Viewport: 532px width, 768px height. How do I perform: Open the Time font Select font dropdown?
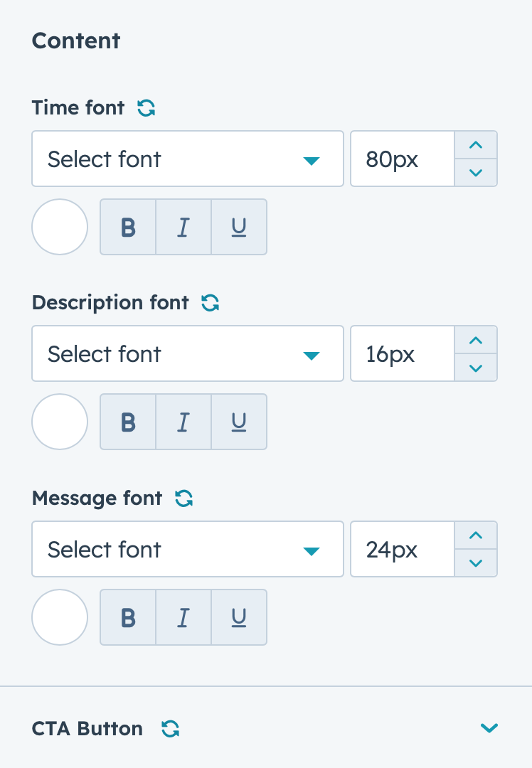pos(188,159)
